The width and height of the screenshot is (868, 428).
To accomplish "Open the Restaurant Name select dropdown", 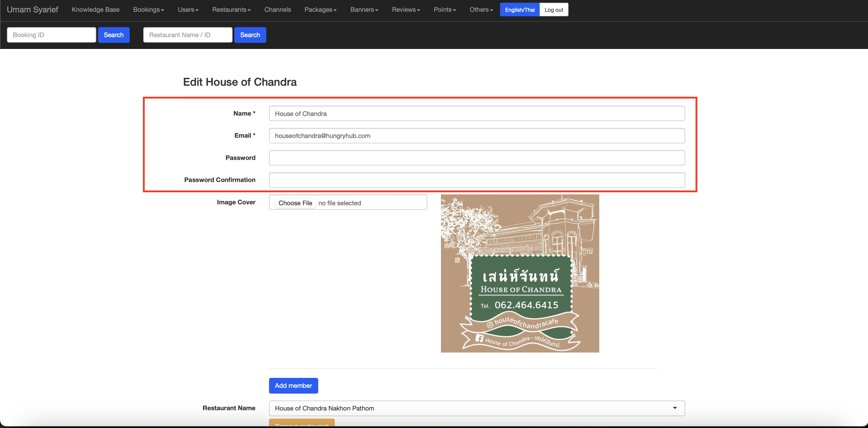I will coord(477,408).
